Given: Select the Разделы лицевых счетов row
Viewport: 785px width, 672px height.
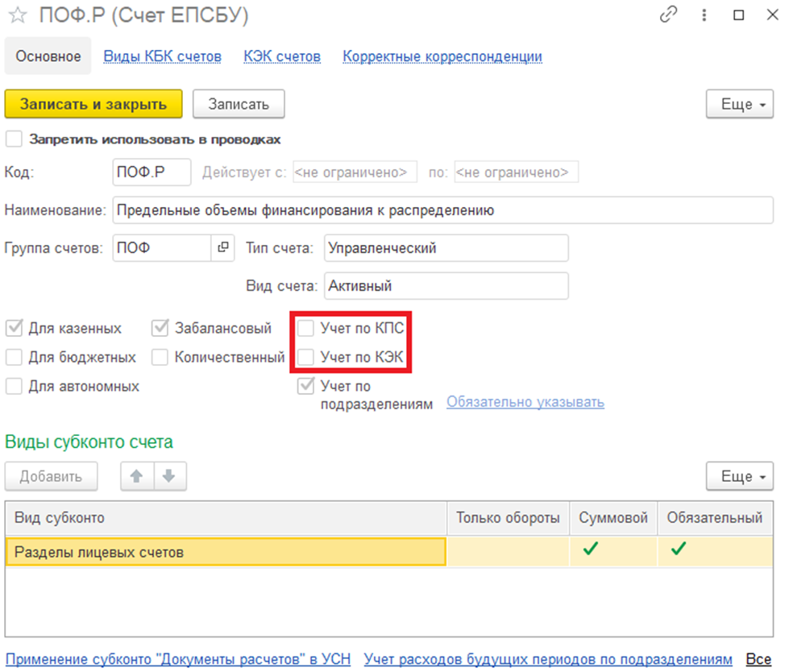Looking at the screenshot, I should click(389, 552).
